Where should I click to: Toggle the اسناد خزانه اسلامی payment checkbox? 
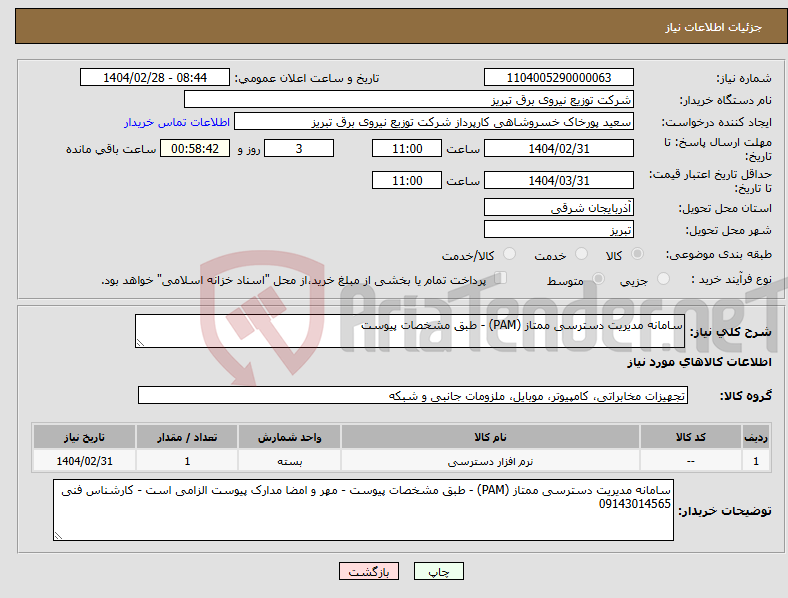click(501, 278)
